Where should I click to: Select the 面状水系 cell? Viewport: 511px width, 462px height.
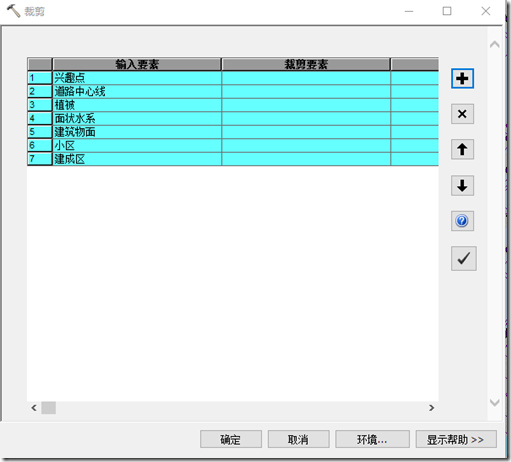tap(137, 118)
